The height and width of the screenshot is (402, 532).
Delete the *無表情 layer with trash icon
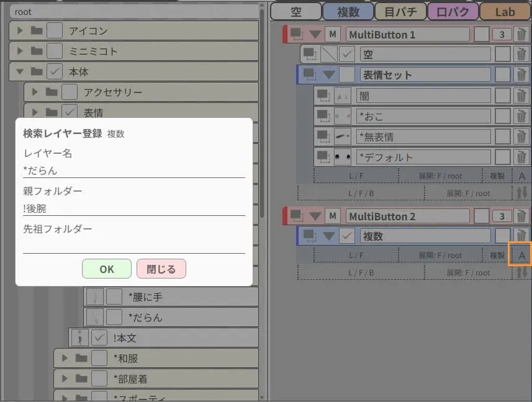[x=521, y=136]
